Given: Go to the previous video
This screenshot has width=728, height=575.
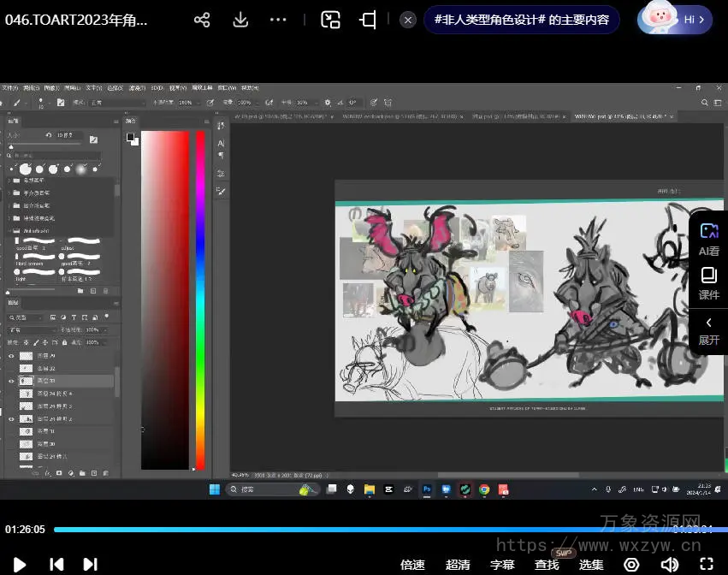Looking at the screenshot, I should coord(56,564).
